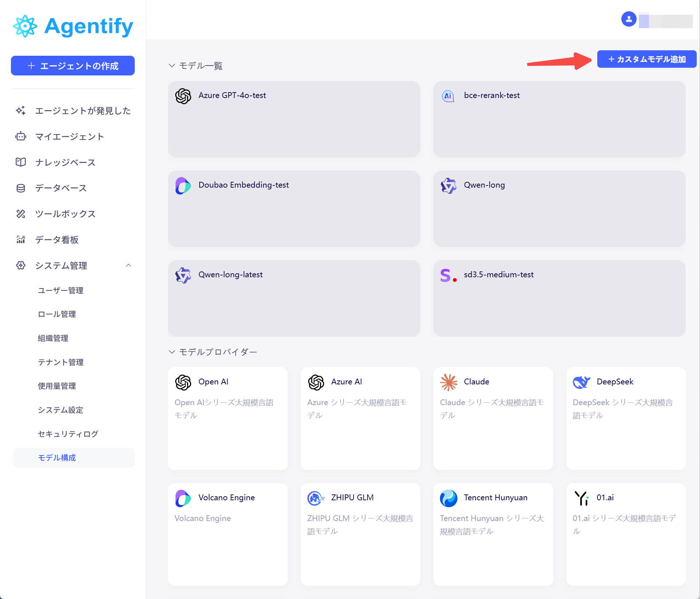Open ユーザー管理 in the sidebar
The height and width of the screenshot is (599, 700).
click(61, 290)
